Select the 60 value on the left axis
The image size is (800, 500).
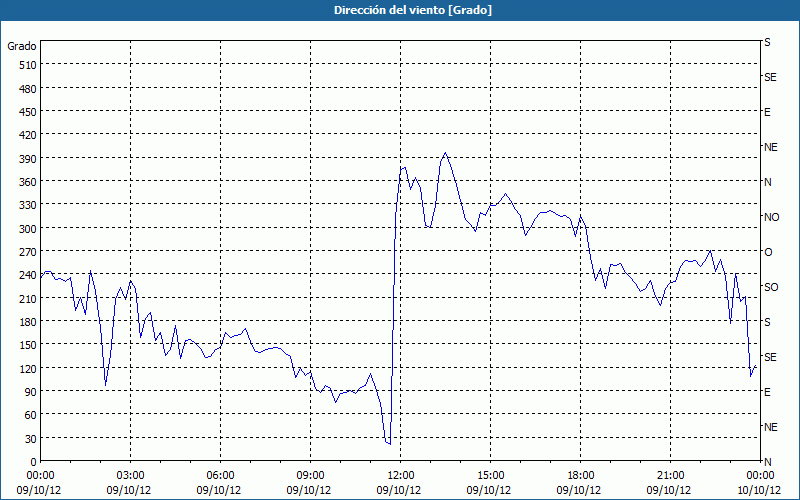click(31, 415)
